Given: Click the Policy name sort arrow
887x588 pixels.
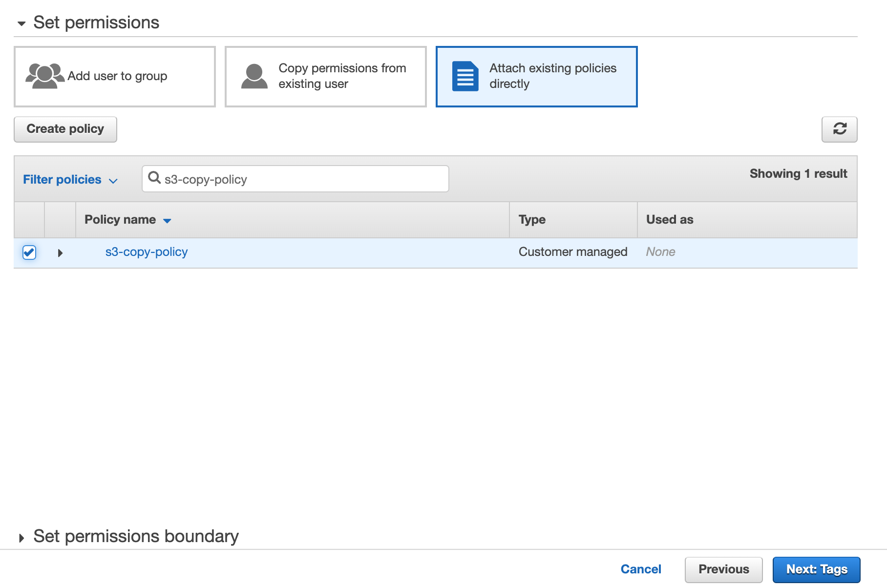Looking at the screenshot, I should [x=167, y=221].
